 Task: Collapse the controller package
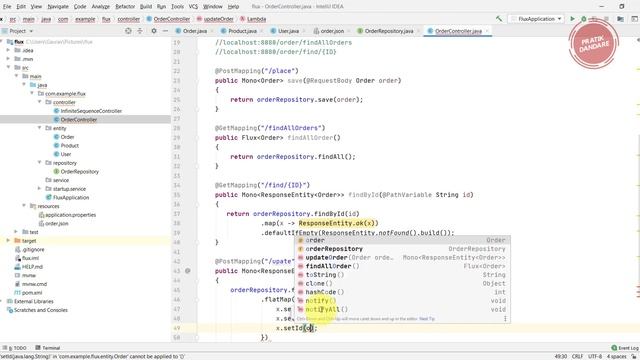[x=40, y=102]
